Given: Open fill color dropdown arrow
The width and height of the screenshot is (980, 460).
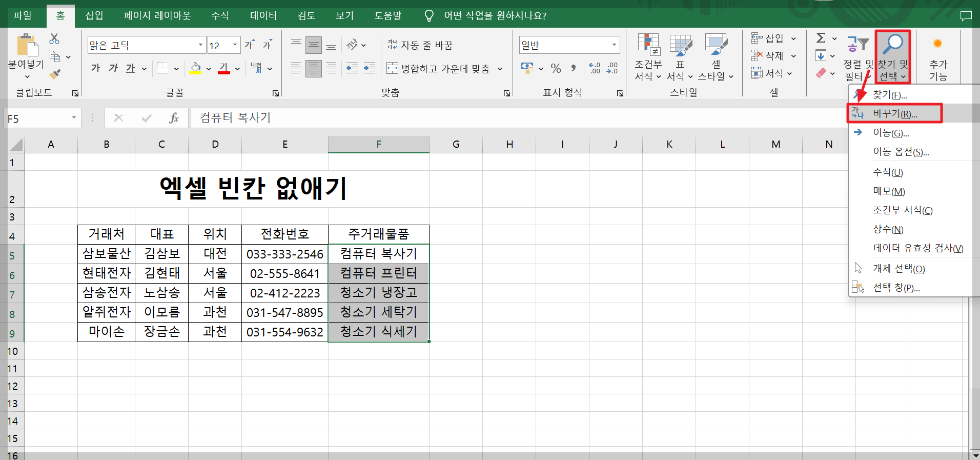Looking at the screenshot, I should pyautogui.click(x=209, y=69).
